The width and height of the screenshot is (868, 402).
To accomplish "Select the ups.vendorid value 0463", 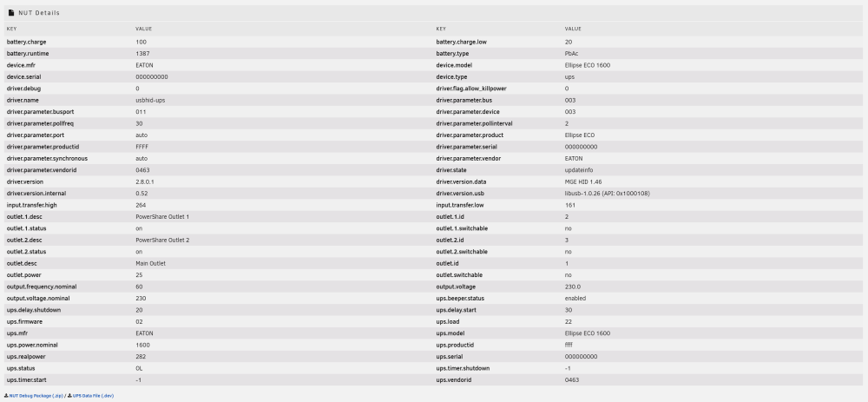I will click(572, 379).
